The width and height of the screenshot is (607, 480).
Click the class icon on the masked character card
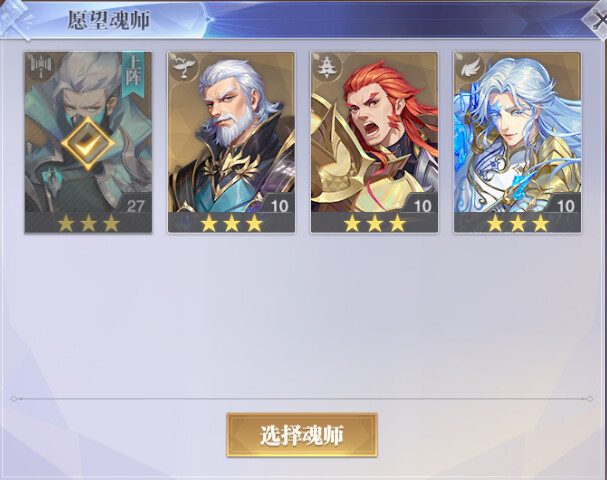pos(39,66)
